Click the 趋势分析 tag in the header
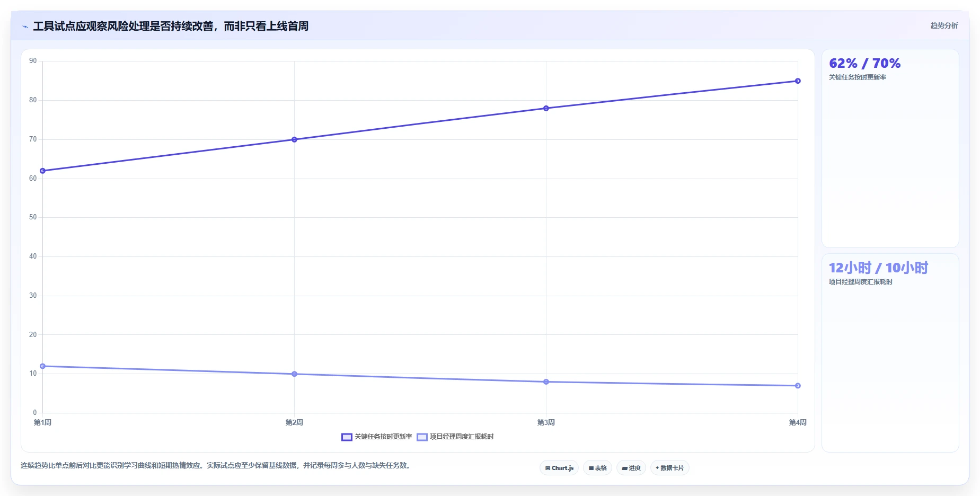Screen dimensions: 980x496 [944, 25]
